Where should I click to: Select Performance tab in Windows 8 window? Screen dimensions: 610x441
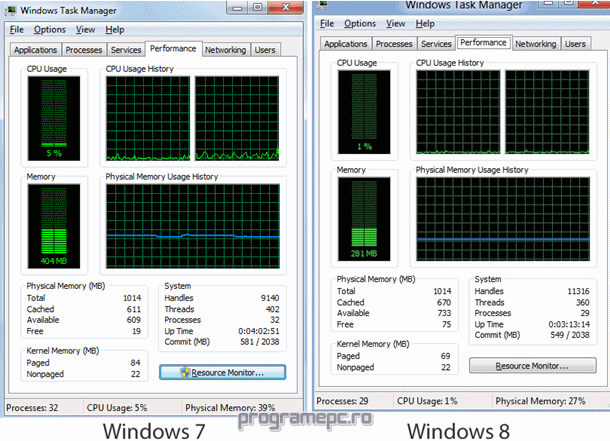[x=483, y=42]
